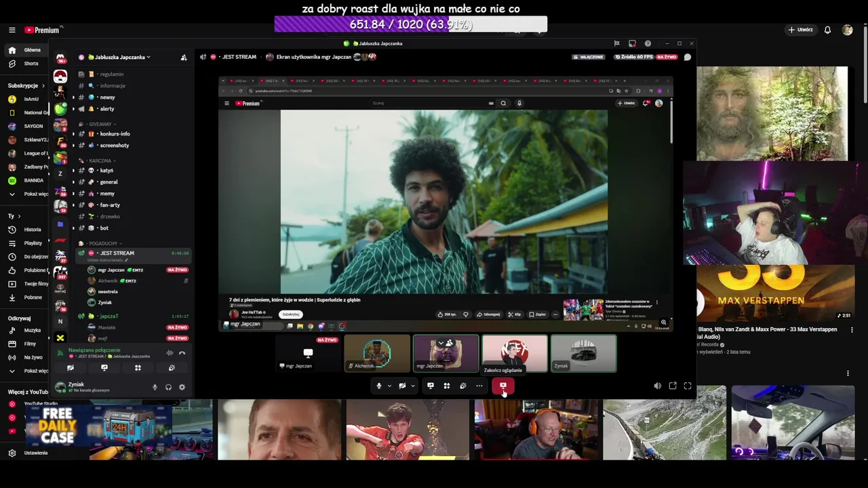Open Discord direct messages home icon
The image size is (868, 488).
pyautogui.click(x=60, y=58)
